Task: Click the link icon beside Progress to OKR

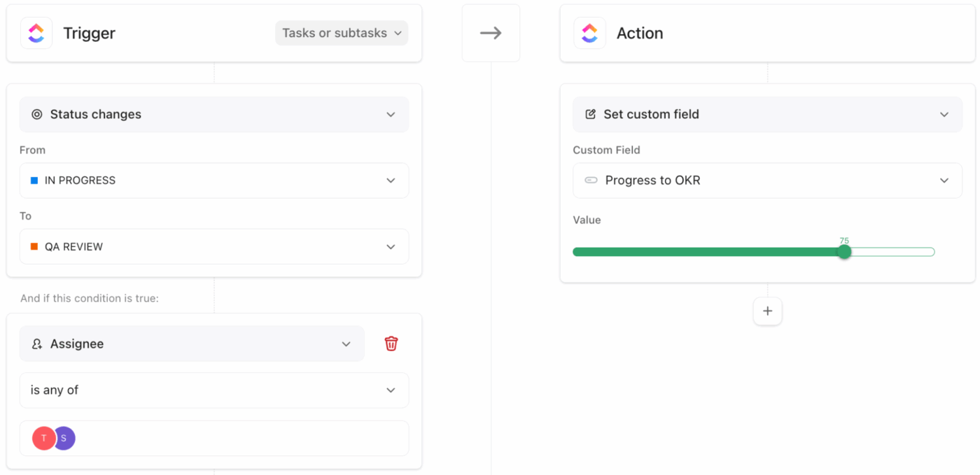Action: point(591,180)
